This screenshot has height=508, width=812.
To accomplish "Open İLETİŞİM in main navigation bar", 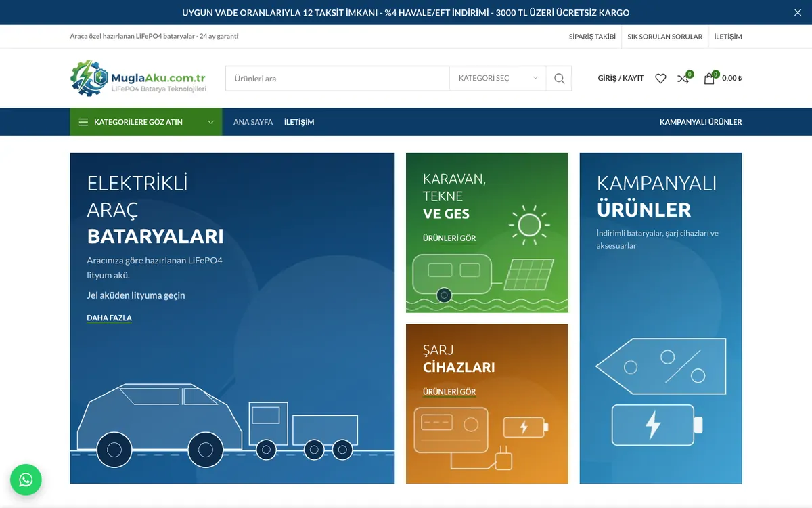I will [299, 122].
